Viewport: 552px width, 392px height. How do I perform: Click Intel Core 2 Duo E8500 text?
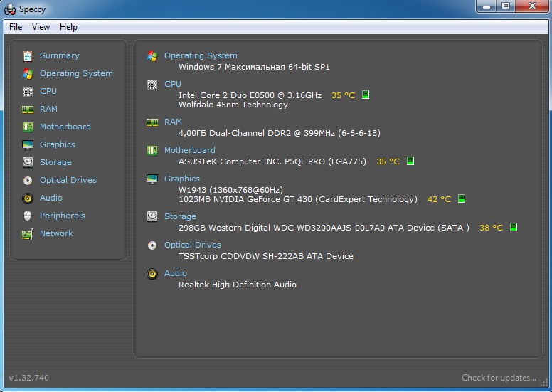click(250, 95)
